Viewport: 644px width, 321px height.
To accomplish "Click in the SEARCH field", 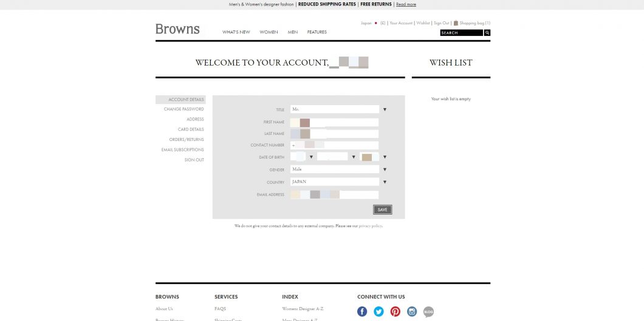I will click(x=462, y=32).
